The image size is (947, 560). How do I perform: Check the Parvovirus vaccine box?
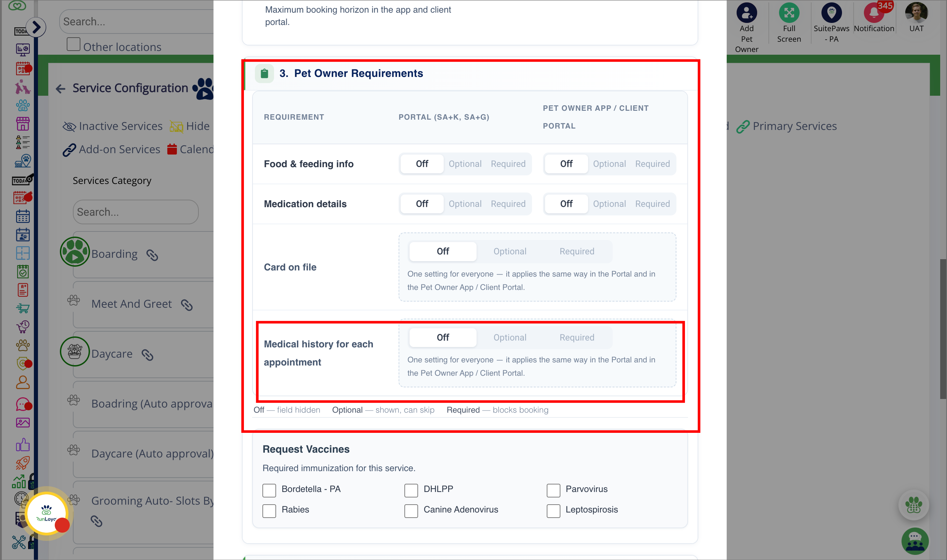pos(553,490)
